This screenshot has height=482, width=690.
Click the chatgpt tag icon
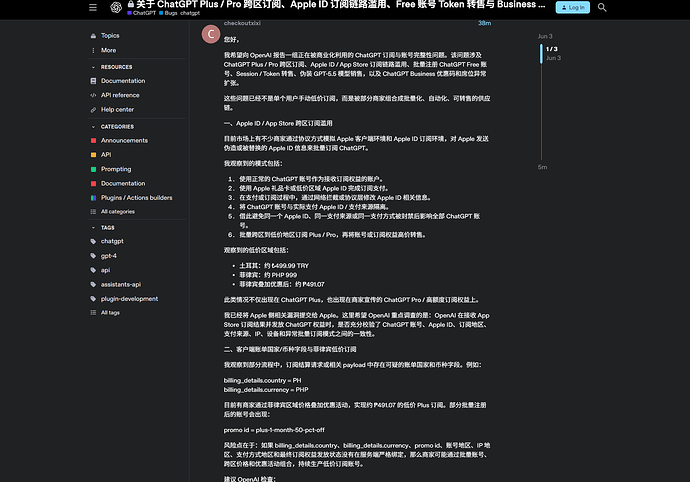[93, 241]
